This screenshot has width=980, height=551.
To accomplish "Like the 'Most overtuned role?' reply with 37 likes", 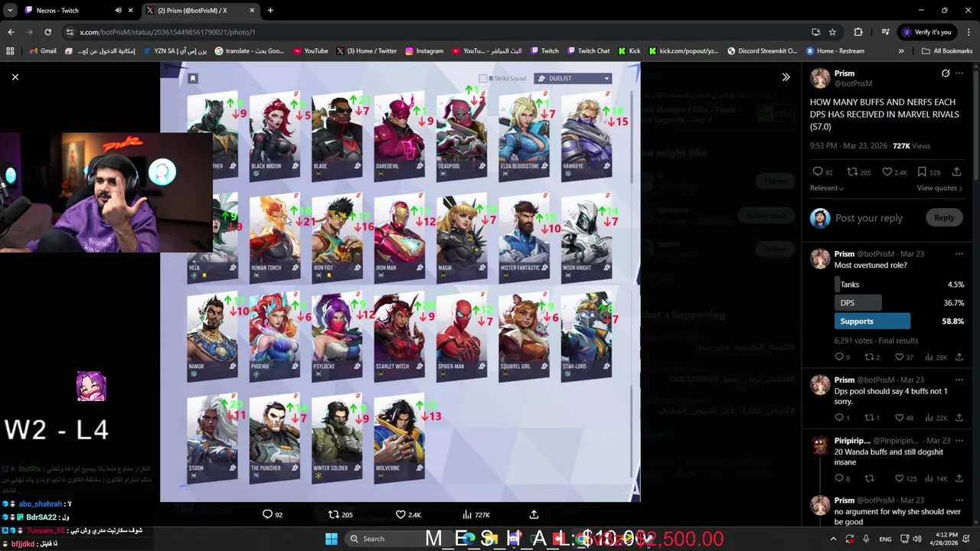I will coord(904,357).
